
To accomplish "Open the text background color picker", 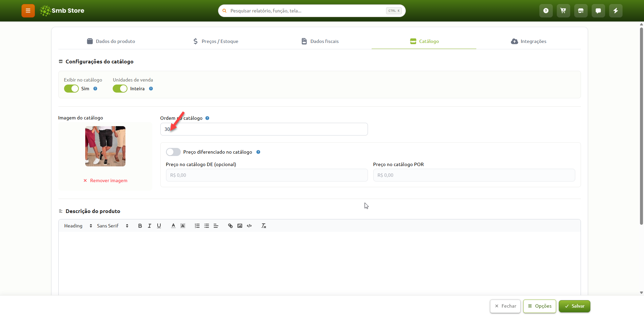I will [183, 226].
